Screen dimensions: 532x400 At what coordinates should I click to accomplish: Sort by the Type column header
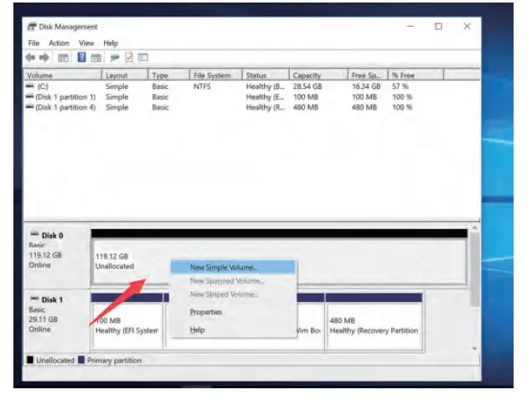pos(168,75)
